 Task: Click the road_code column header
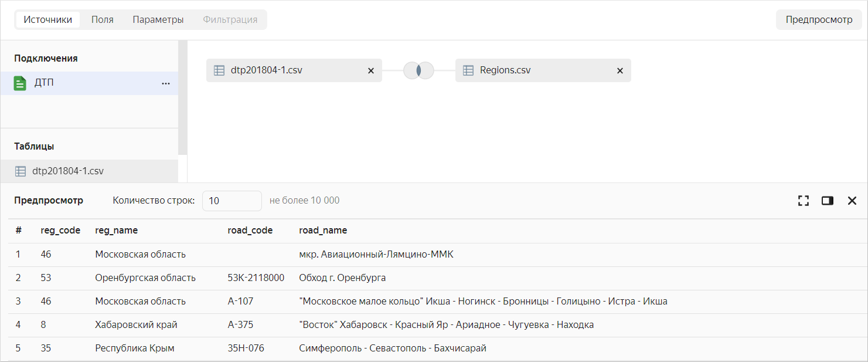(250, 231)
